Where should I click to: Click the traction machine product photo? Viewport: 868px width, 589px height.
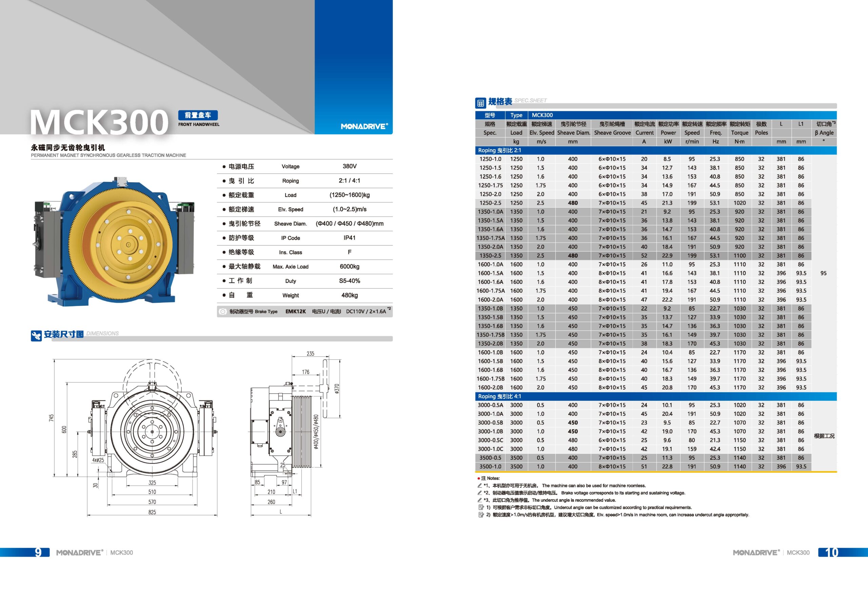tap(115, 241)
